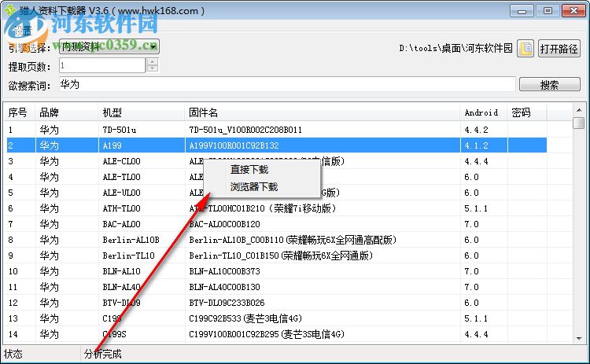The image size is (590, 364).
Task: Click the scrollbar up arrow
Action: (579, 110)
